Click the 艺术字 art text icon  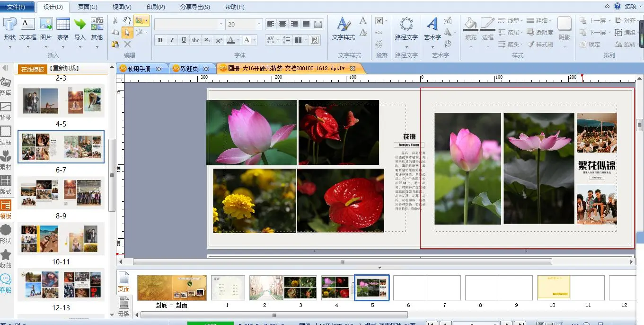click(432, 27)
